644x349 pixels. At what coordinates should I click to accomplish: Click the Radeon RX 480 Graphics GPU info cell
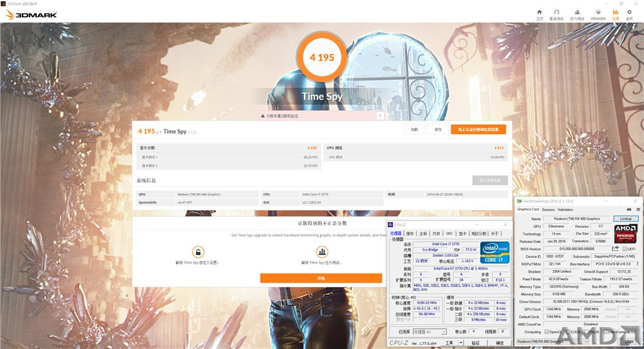(217, 194)
